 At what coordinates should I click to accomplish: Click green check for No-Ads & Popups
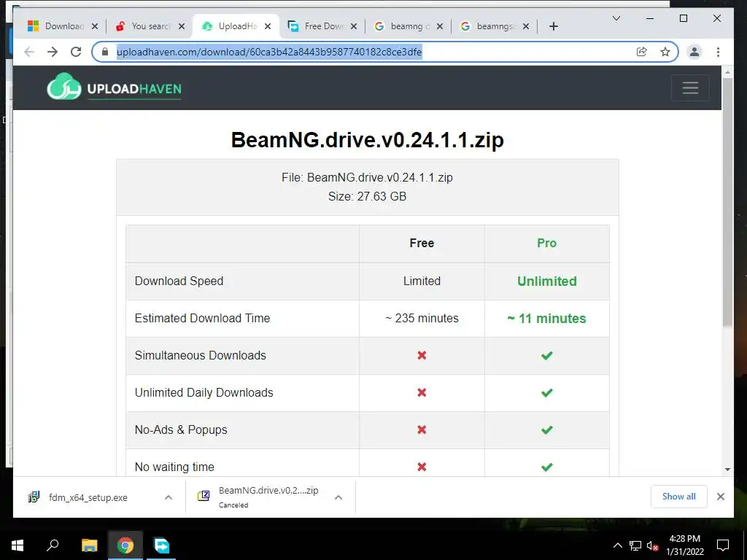(547, 429)
